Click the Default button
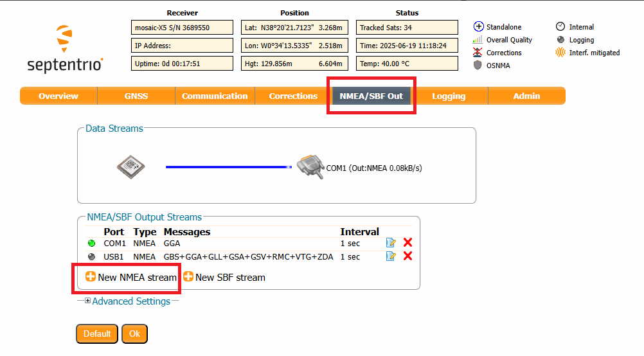The image size is (644, 356). (97, 334)
